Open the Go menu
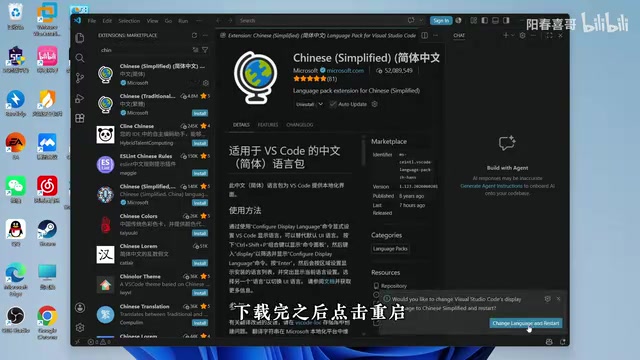The height and width of the screenshot is (360, 640). pyautogui.click(x=168, y=21)
